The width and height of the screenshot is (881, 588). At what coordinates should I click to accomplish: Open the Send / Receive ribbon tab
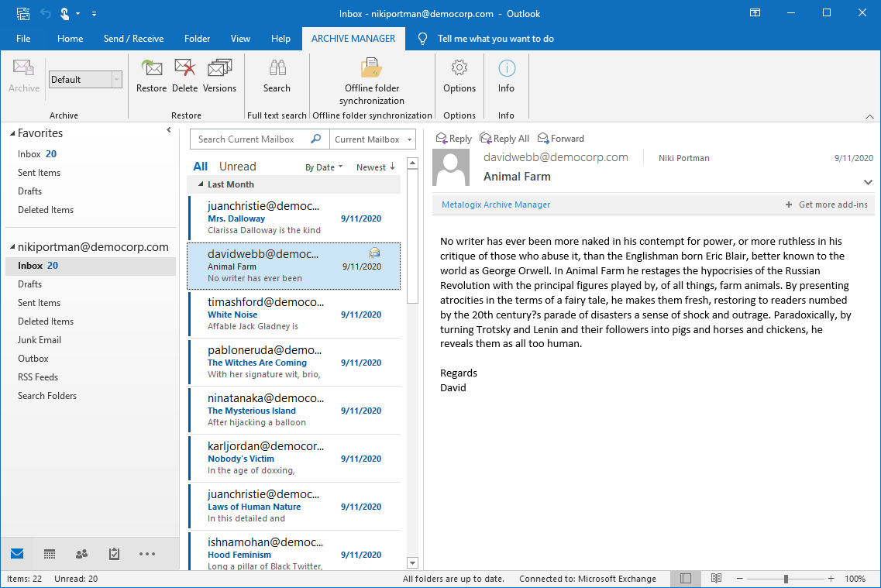133,39
